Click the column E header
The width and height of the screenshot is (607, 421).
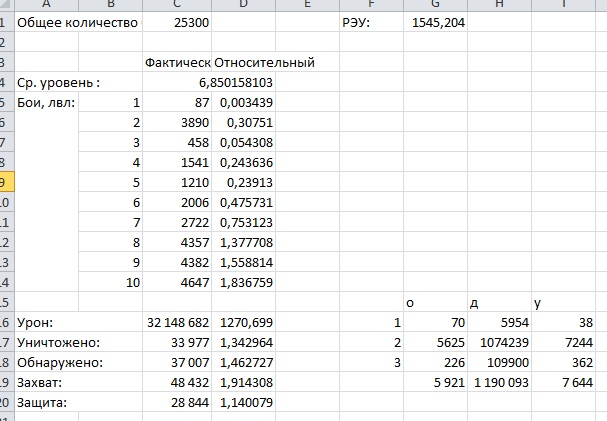tap(305, 5)
